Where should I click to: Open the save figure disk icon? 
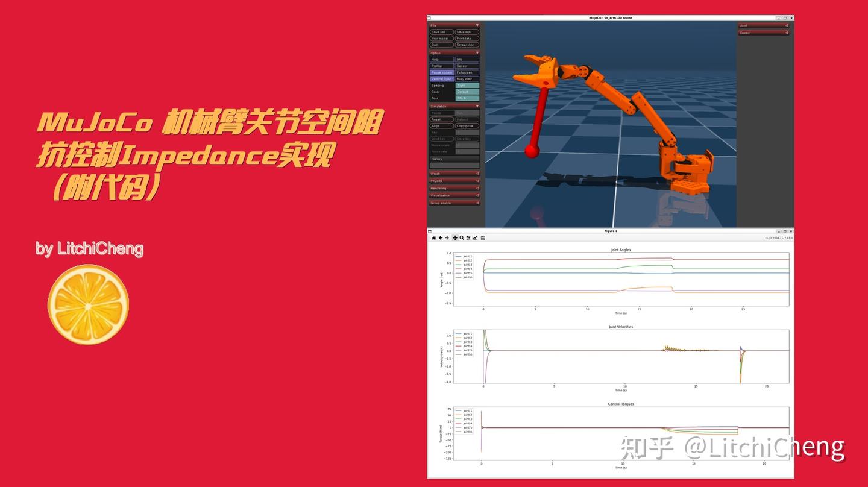483,238
